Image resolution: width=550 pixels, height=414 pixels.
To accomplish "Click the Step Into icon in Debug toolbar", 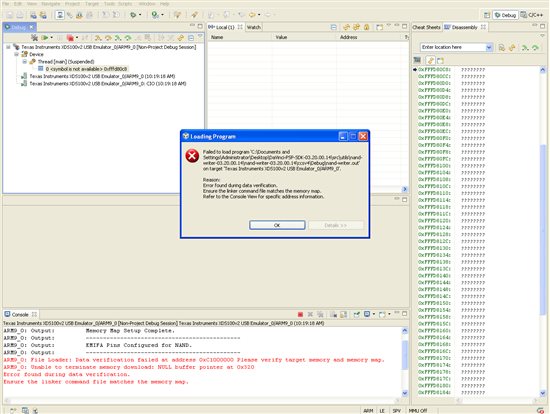I will 98,38.
